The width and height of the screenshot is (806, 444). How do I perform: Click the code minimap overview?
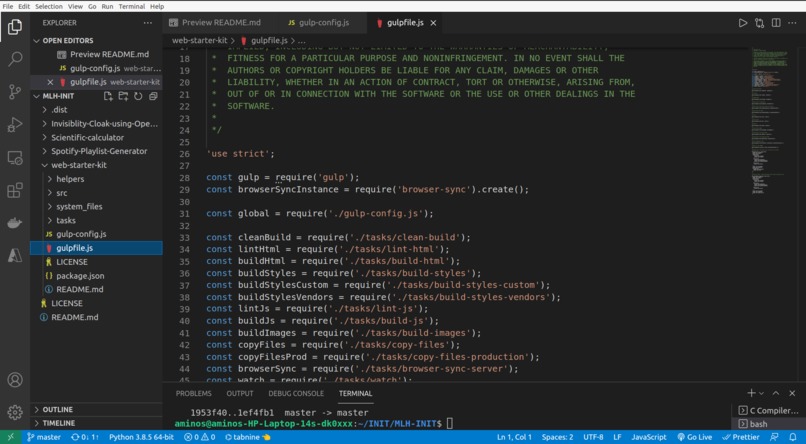[x=769, y=123]
